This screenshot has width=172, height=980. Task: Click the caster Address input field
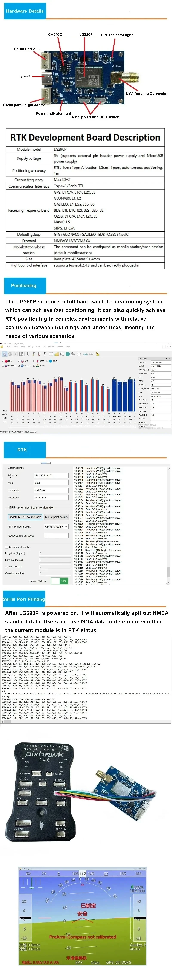click(51, 475)
